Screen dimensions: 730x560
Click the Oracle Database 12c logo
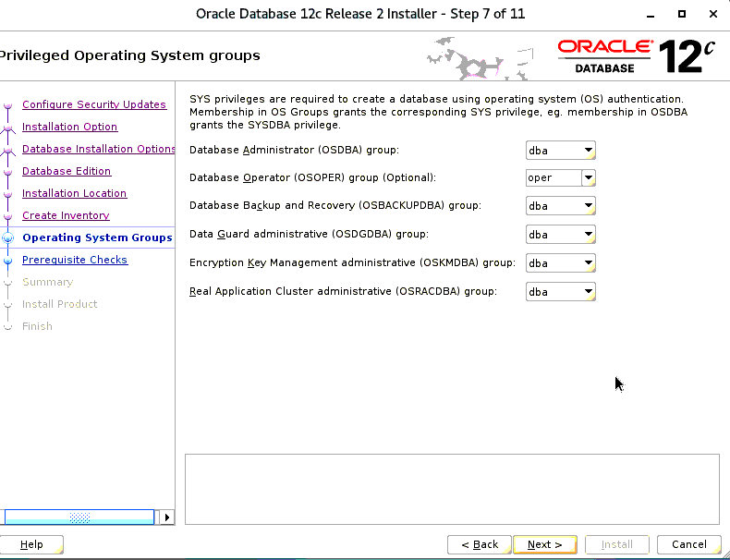point(637,55)
